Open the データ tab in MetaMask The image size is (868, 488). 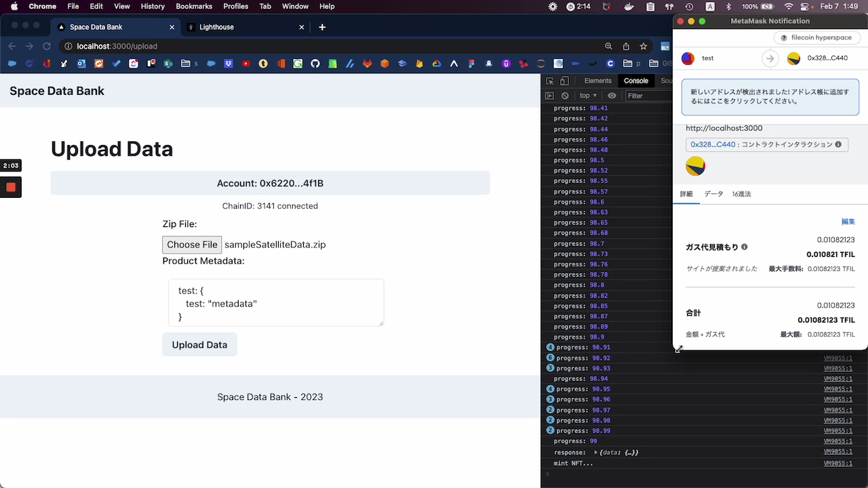[713, 194]
